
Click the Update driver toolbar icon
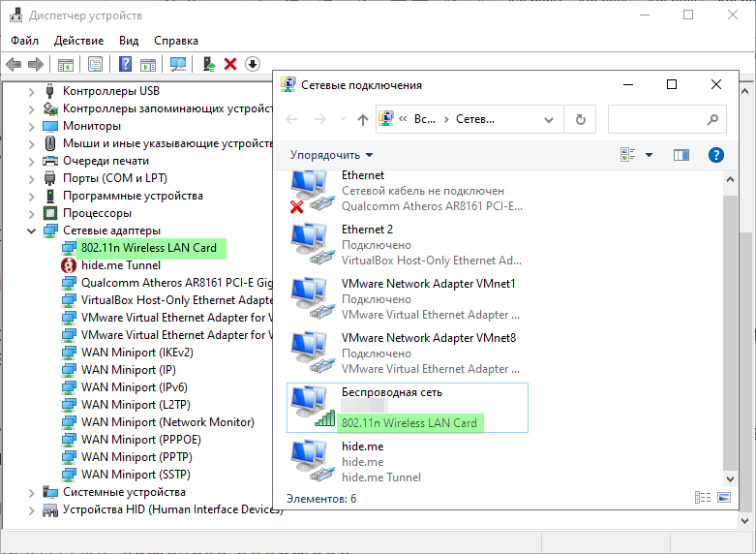[209, 64]
